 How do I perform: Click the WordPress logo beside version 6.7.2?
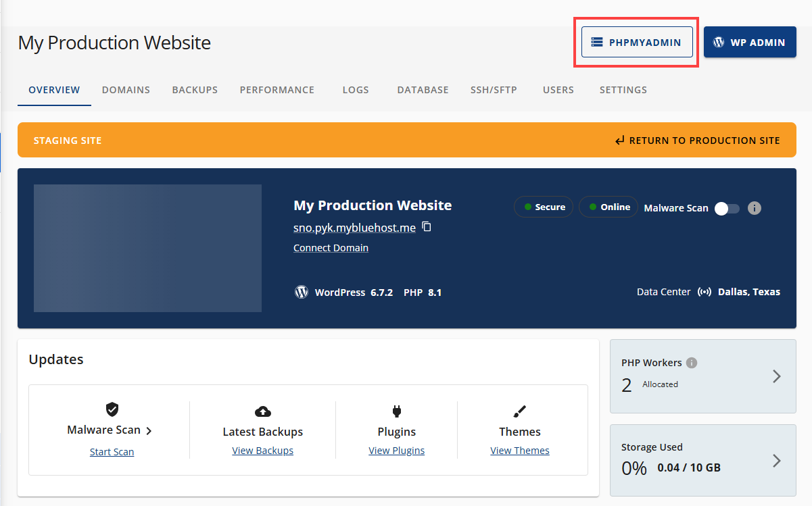pos(302,293)
